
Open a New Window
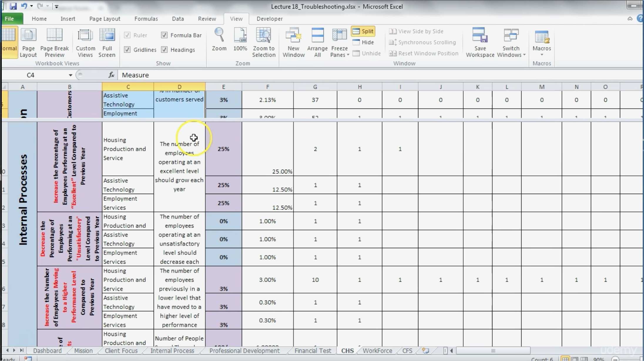pyautogui.click(x=293, y=36)
